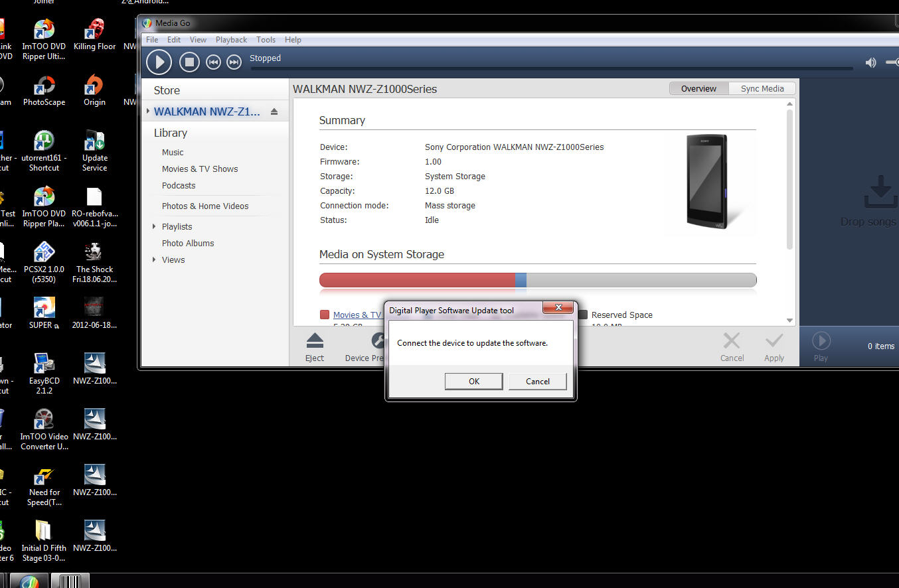Open EasyBCD 2.1.2 desktop icon

pyautogui.click(x=44, y=374)
